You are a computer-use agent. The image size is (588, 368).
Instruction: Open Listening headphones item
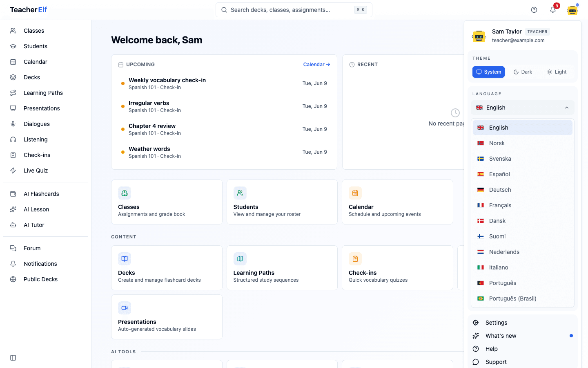coord(45,139)
